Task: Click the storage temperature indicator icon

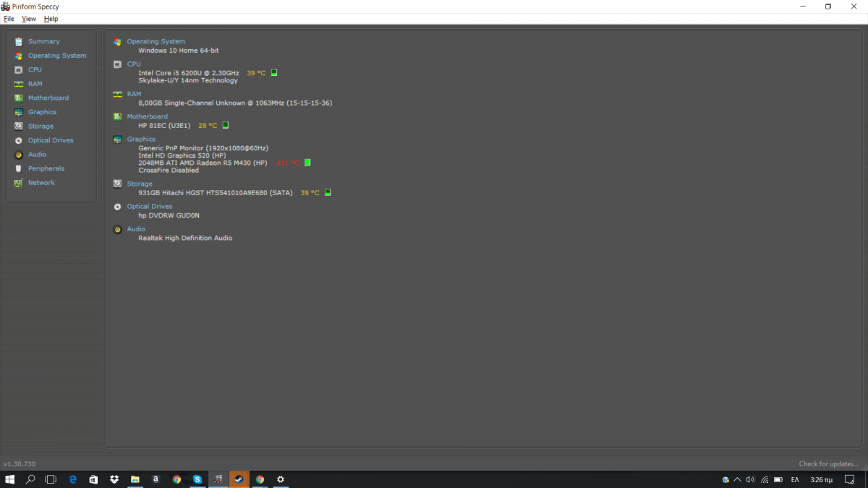Action: pos(328,192)
